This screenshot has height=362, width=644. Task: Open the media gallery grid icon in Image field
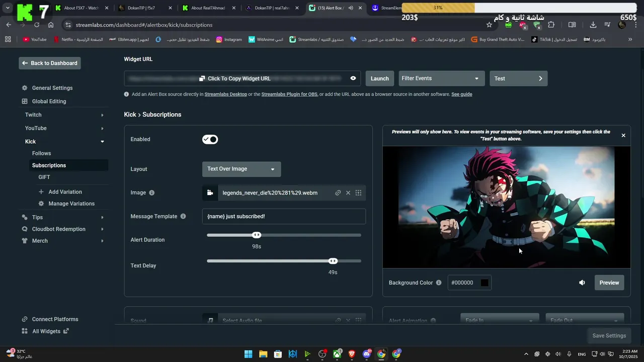point(358,193)
